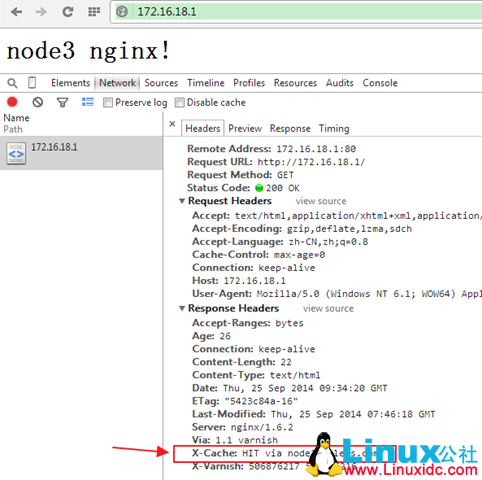
Task: Click the Remote Address 172.16.18.1:80 value
Action: pos(316,149)
